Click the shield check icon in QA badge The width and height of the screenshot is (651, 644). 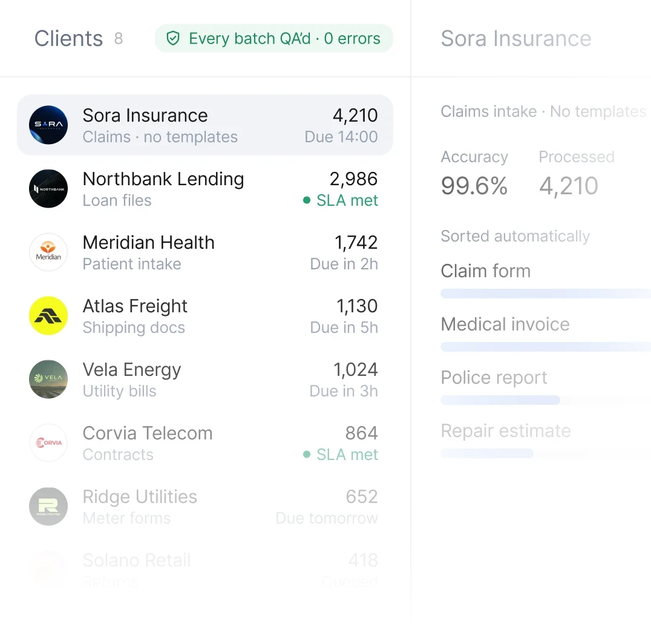pos(172,39)
